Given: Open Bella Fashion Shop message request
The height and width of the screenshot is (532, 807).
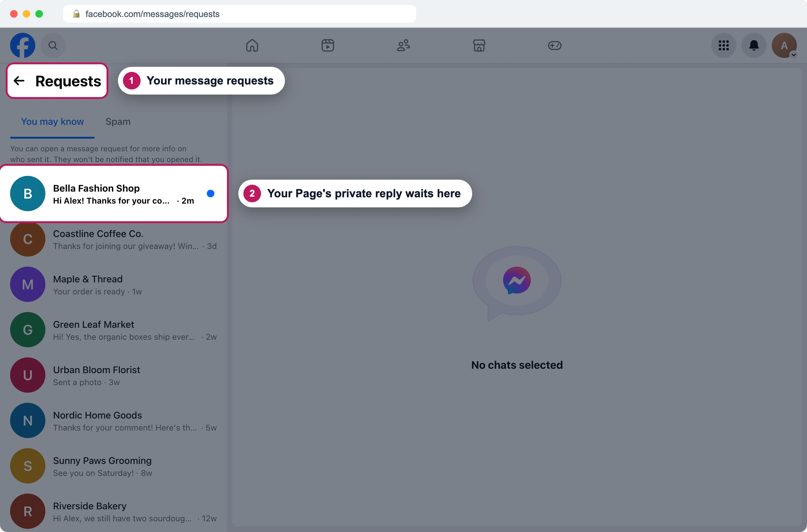Looking at the screenshot, I should pos(114,194).
